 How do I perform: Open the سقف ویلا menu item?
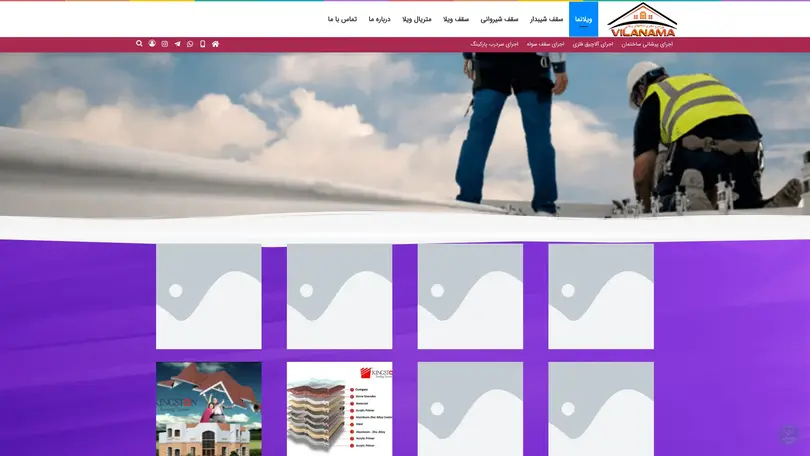[456, 19]
